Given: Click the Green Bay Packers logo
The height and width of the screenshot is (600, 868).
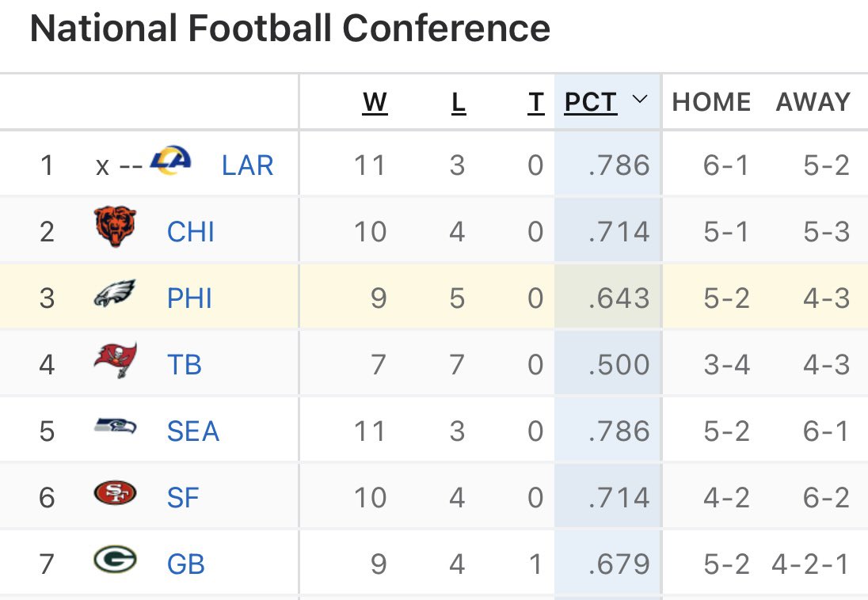Looking at the screenshot, I should pos(115,561).
